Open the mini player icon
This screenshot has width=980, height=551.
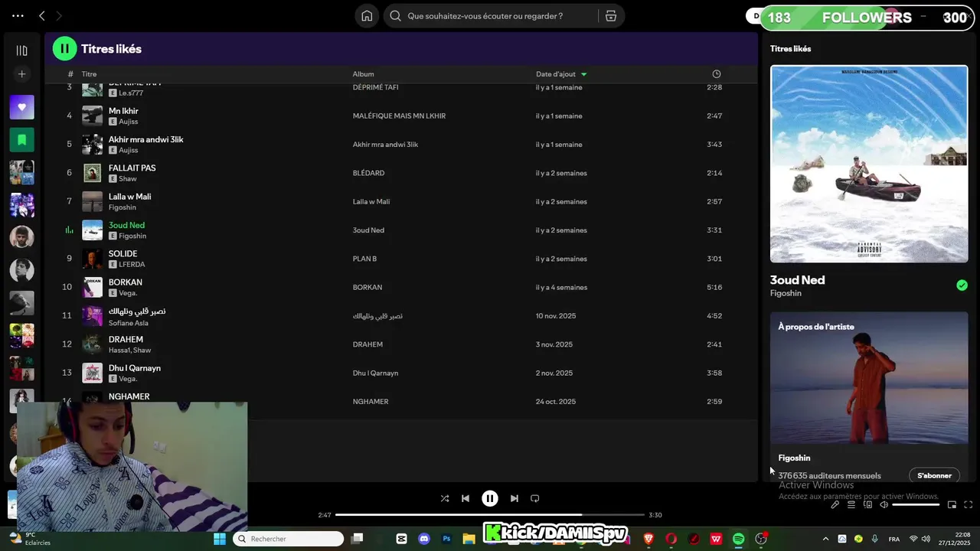tap(952, 504)
